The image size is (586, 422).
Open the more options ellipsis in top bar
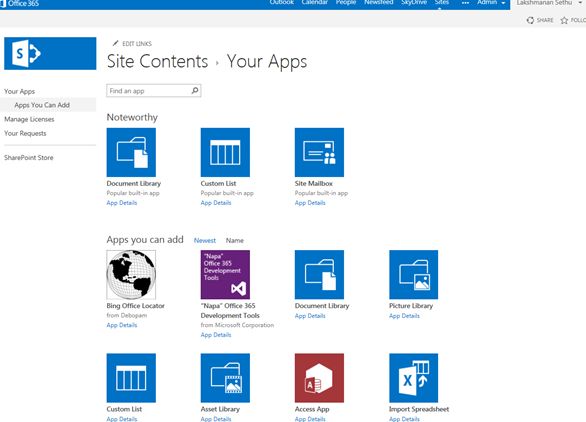(x=465, y=3)
